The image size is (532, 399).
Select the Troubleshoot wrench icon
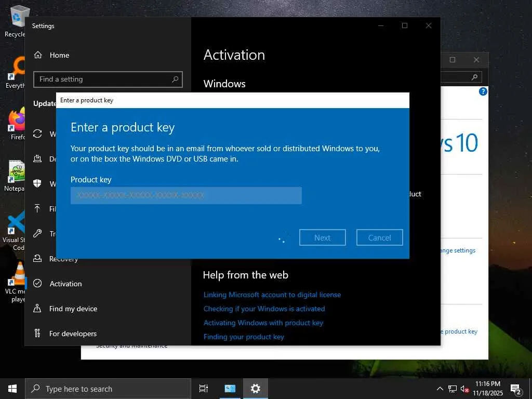point(37,233)
